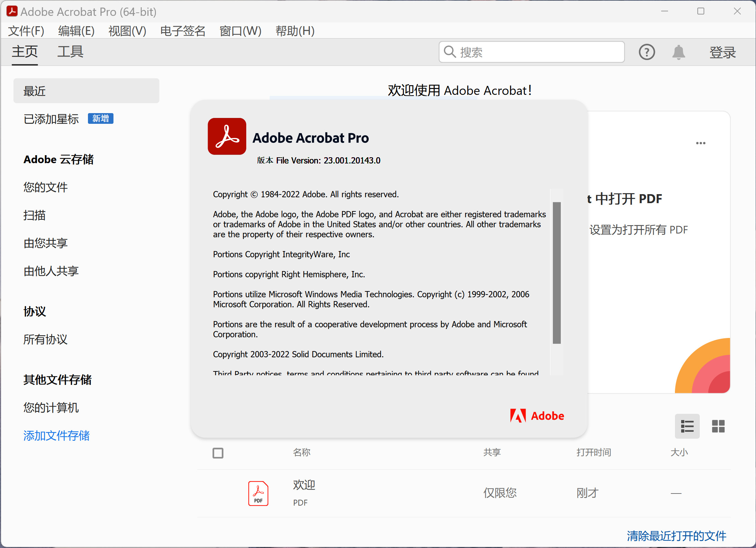
Task: Open notifications with the bell icon
Action: (678, 52)
